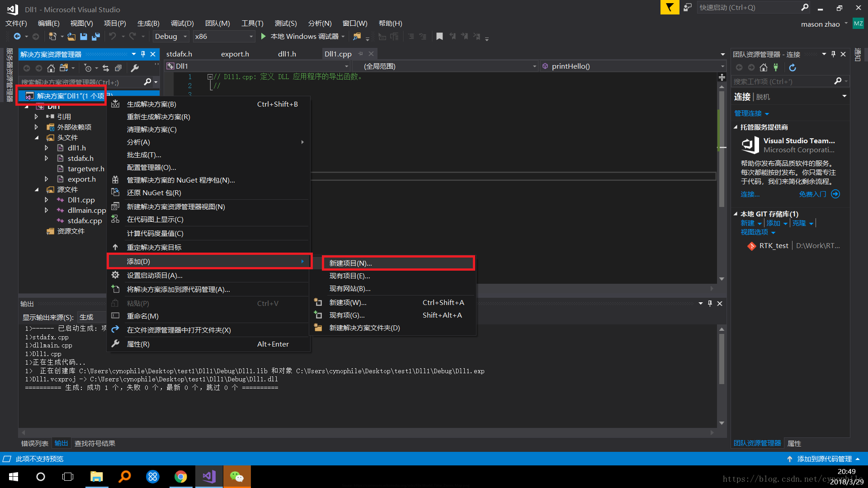Switch to the export.h editor tab

(235, 54)
